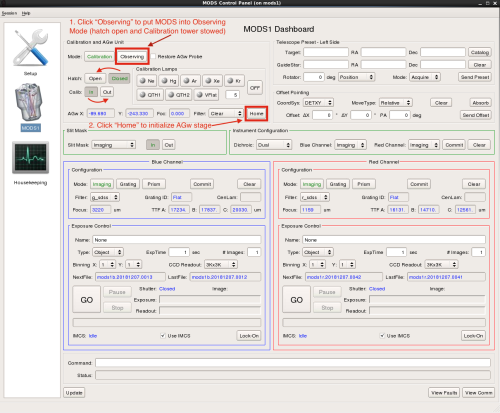The width and height of the screenshot is (500, 413).
Task: Click Hatch Open button
Action: coord(95,78)
